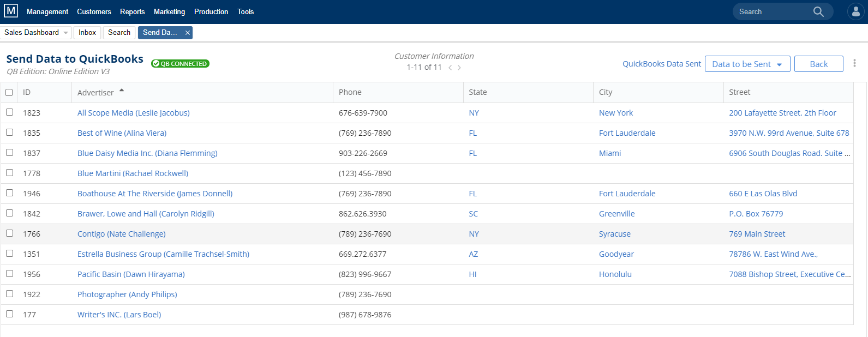The height and width of the screenshot is (337, 868).
Task: Open the Production menu
Action: coord(211,11)
